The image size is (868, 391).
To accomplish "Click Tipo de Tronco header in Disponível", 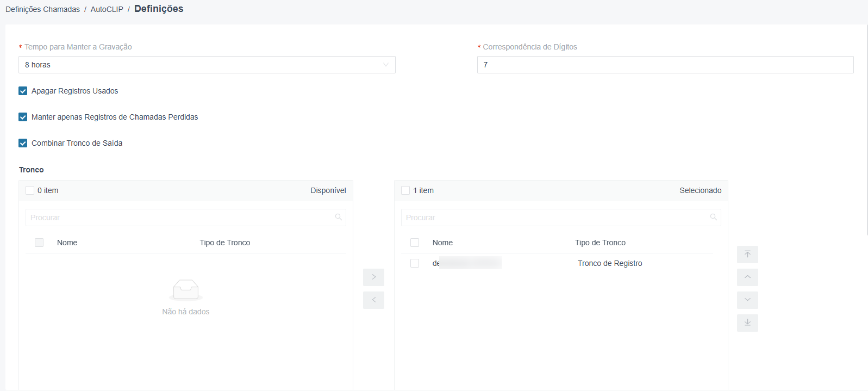I will click(x=224, y=243).
